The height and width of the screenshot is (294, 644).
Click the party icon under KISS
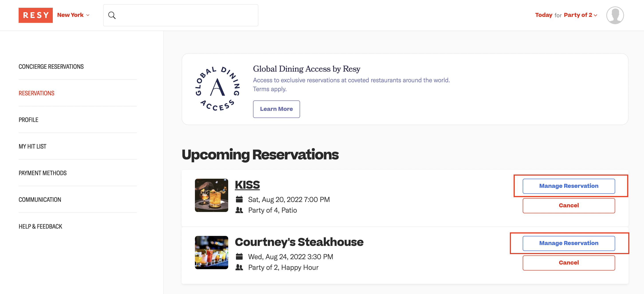point(239,210)
